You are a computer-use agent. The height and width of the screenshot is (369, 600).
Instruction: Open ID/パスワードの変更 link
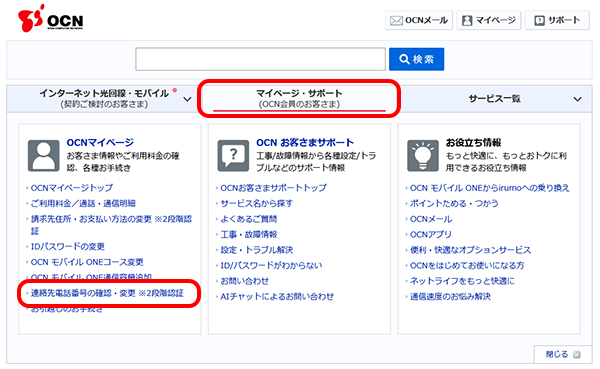coord(68,247)
